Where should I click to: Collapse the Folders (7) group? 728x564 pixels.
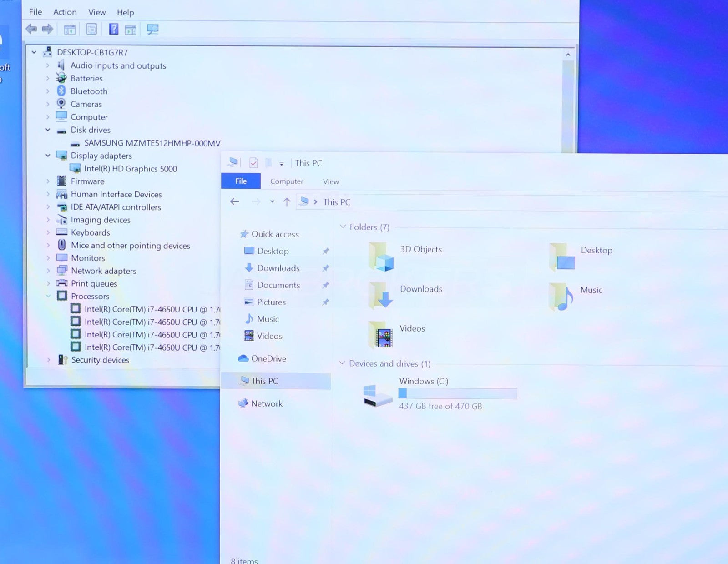coord(343,227)
